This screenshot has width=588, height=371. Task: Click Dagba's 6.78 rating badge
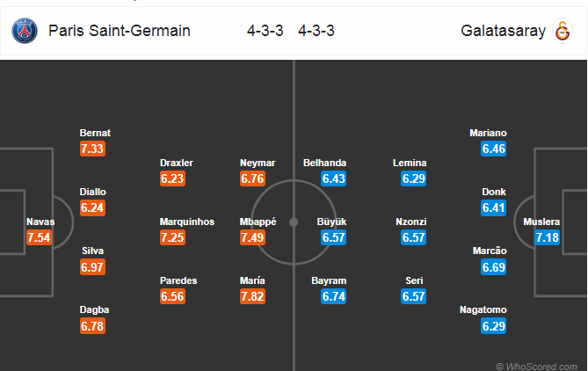coord(92,326)
